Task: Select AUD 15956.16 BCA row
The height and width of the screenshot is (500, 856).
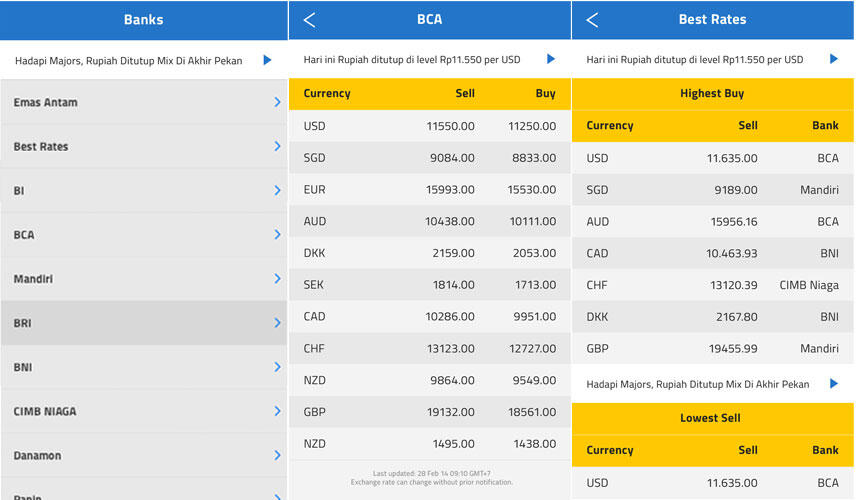Action: coord(712,222)
